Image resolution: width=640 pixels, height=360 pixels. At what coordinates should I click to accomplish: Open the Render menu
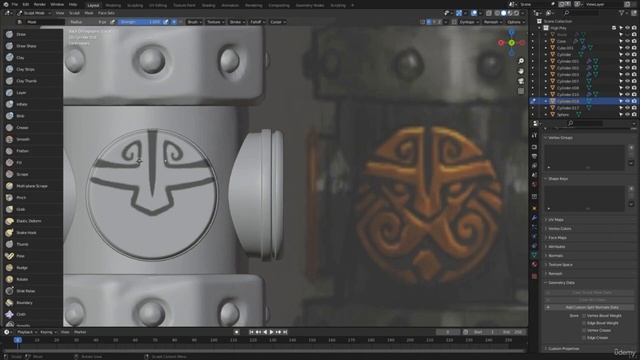coord(40,4)
